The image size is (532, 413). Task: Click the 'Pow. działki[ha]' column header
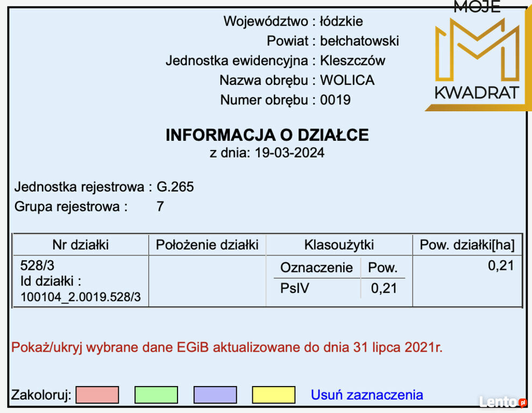467,245
